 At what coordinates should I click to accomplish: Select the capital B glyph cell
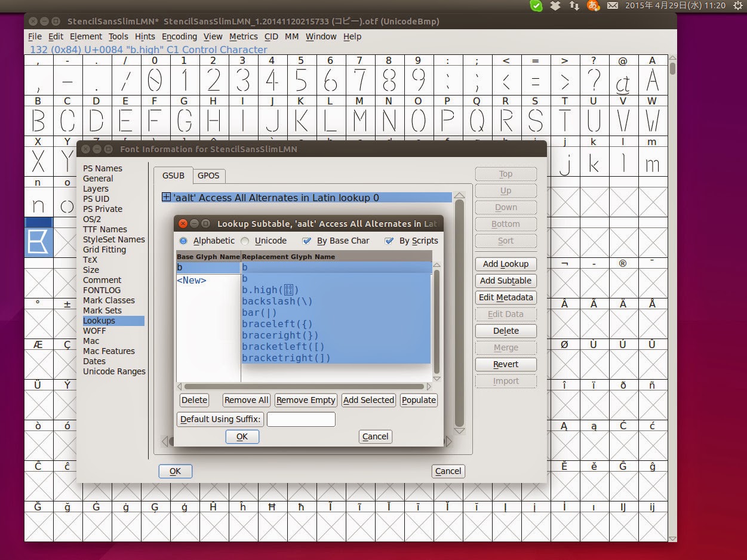coord(38,121)
